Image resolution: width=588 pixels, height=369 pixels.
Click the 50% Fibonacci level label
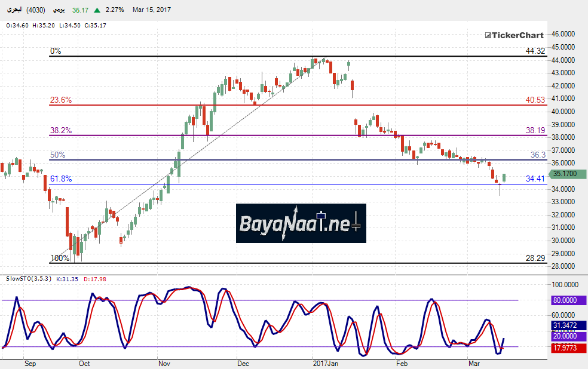click(57, 155)
